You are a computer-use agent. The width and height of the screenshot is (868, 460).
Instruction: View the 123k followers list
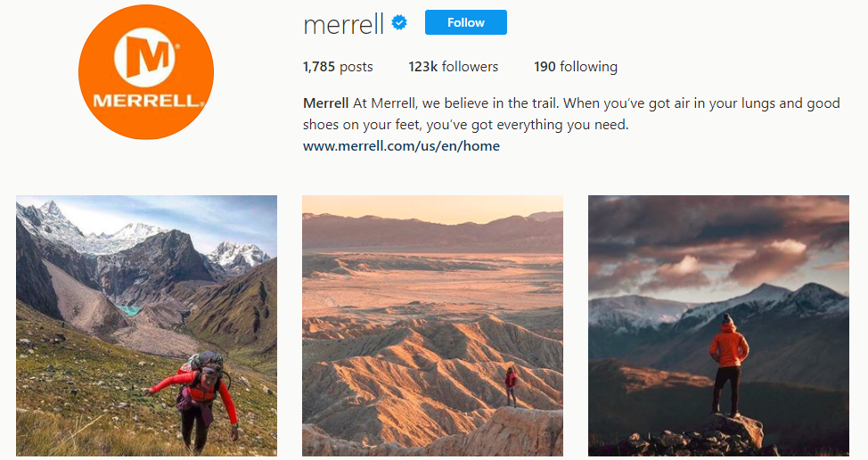click(454, 67)
